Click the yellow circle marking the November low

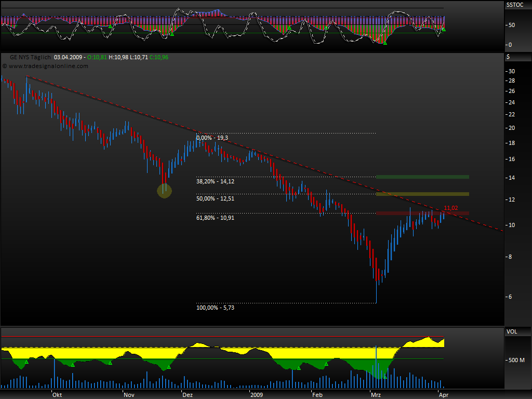coord(165,191)
